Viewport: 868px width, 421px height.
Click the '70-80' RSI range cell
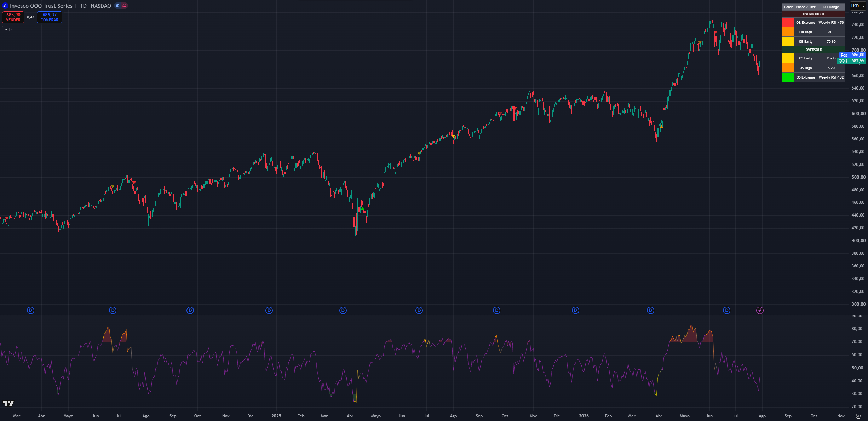point(831,41)
